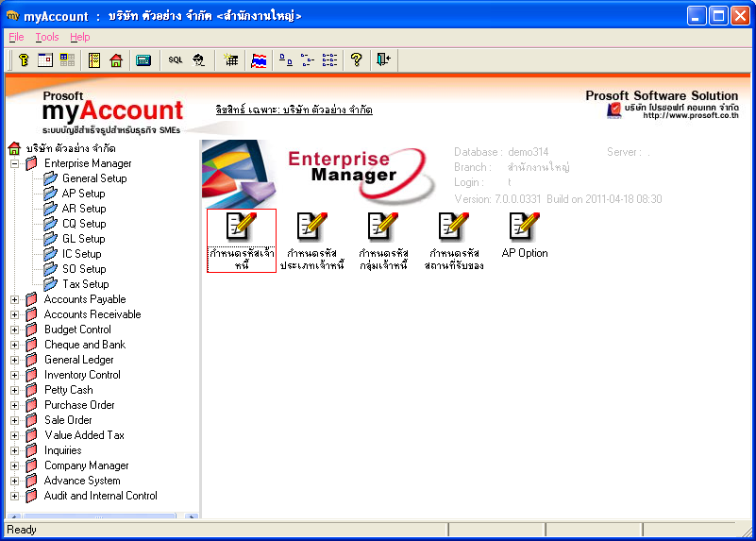Image resolution: width=756 pixels, height=541 pixels.
Task: Open the SQL tool in toolbar
Action: pyautogui.click(x=176, y=59)
